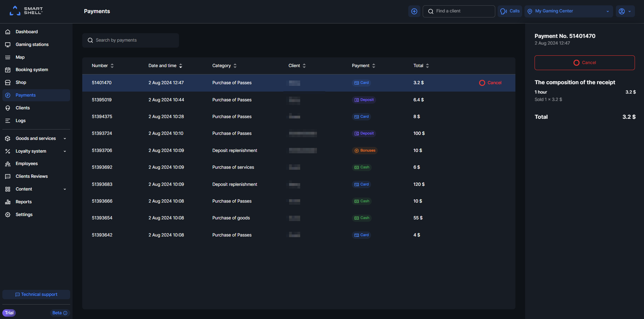Click the plus add icon in header

coord(414,11)
